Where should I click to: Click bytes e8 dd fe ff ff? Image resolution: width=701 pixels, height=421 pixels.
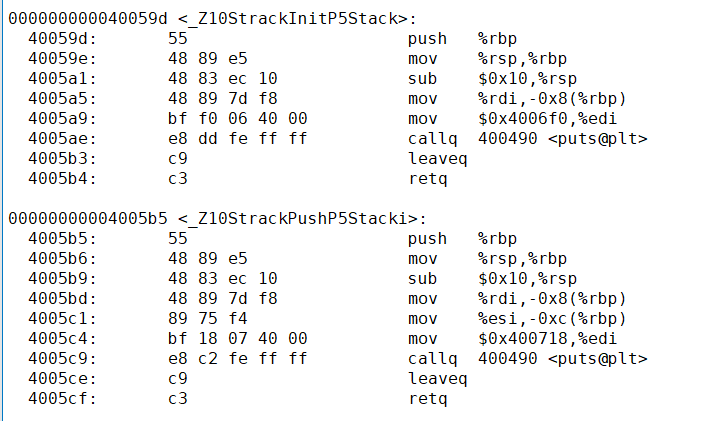pyautogui.click(x=237, y=139)
